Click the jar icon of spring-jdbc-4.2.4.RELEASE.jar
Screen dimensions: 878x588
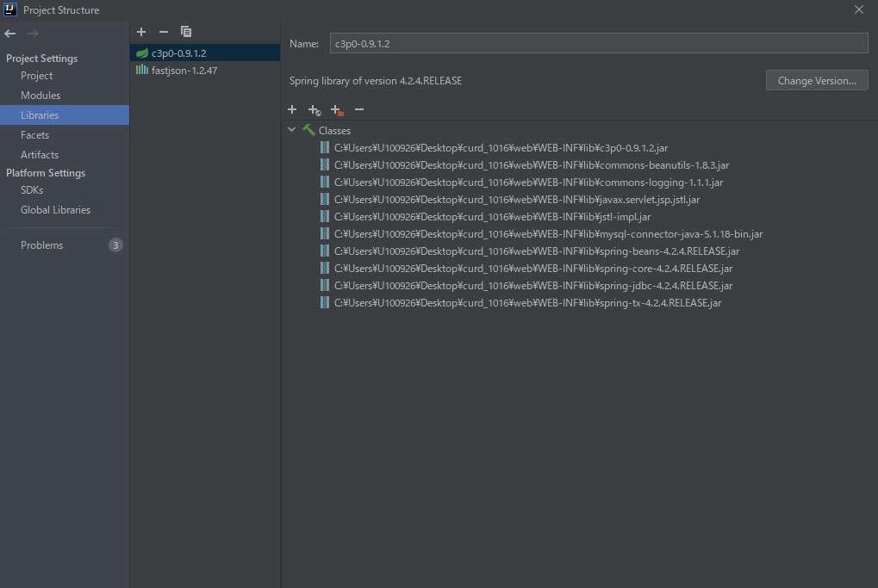coord(324,285)
